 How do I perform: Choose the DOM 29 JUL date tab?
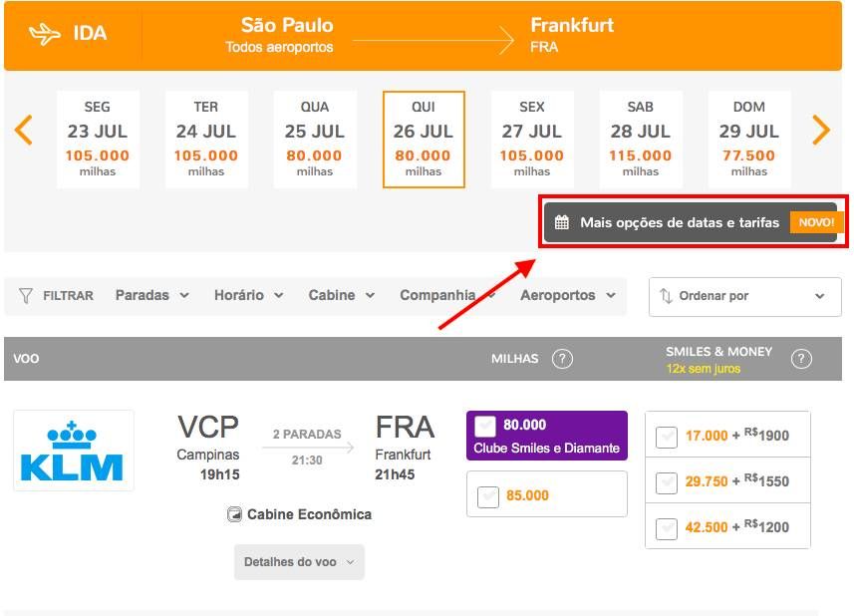tap(748, 140)
